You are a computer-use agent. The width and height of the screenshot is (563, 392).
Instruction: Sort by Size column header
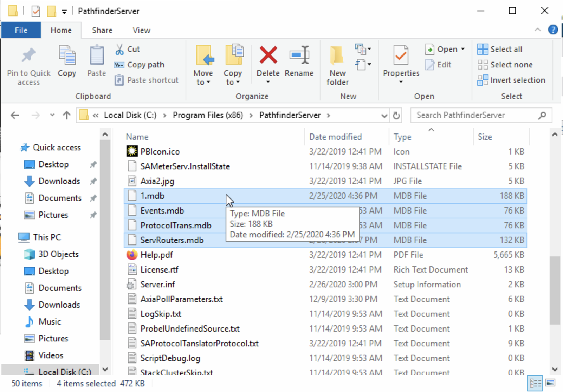pyautogui.click(x=485, y=137)
